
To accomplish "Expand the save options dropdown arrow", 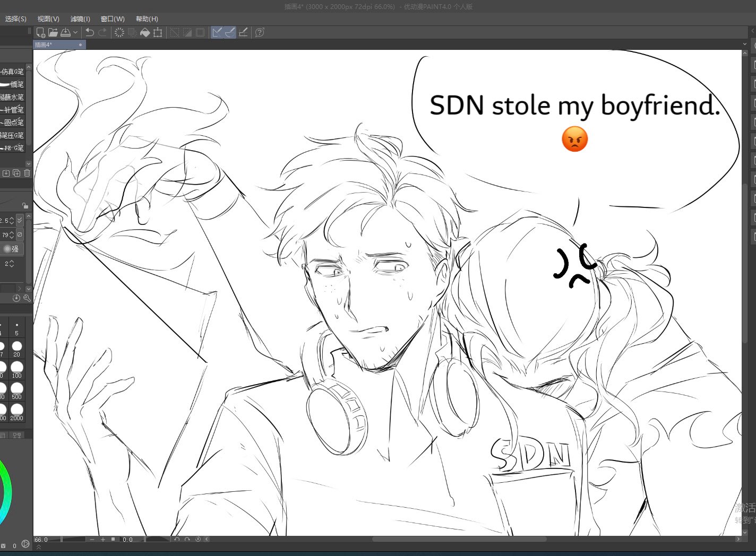I will click(75, 32).
